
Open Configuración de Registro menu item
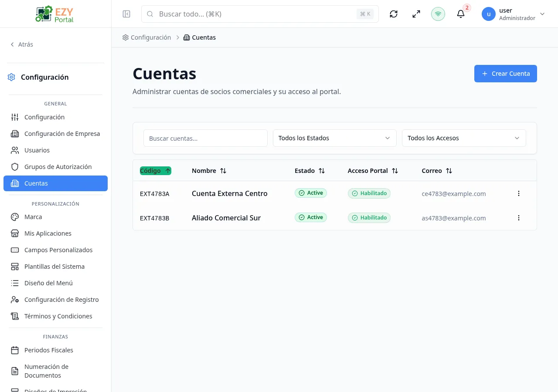[x=55, y=300]
